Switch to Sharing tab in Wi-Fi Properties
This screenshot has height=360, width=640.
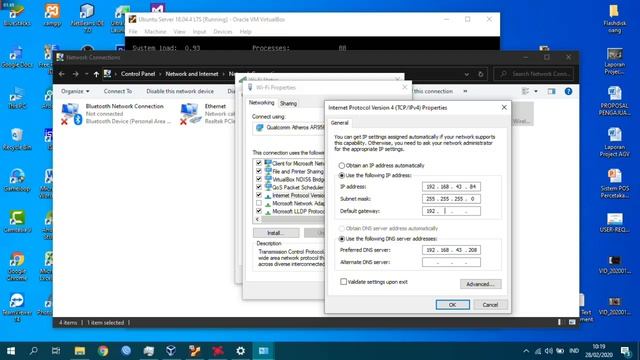tap(288, 104)
